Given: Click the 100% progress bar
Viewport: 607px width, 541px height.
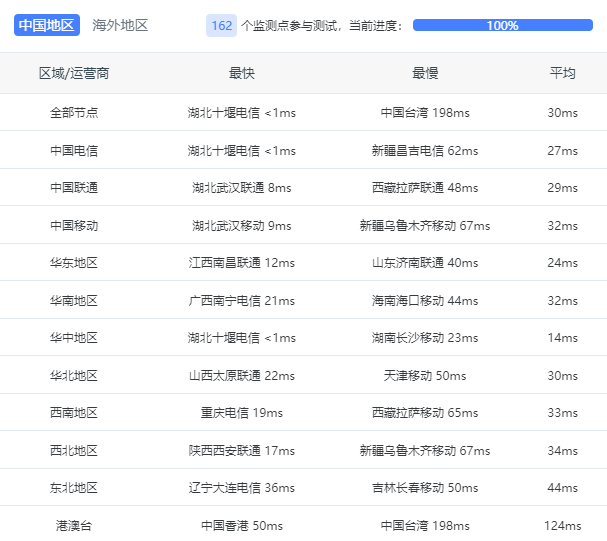Looking at the screenshot, I should coord(502,25).
